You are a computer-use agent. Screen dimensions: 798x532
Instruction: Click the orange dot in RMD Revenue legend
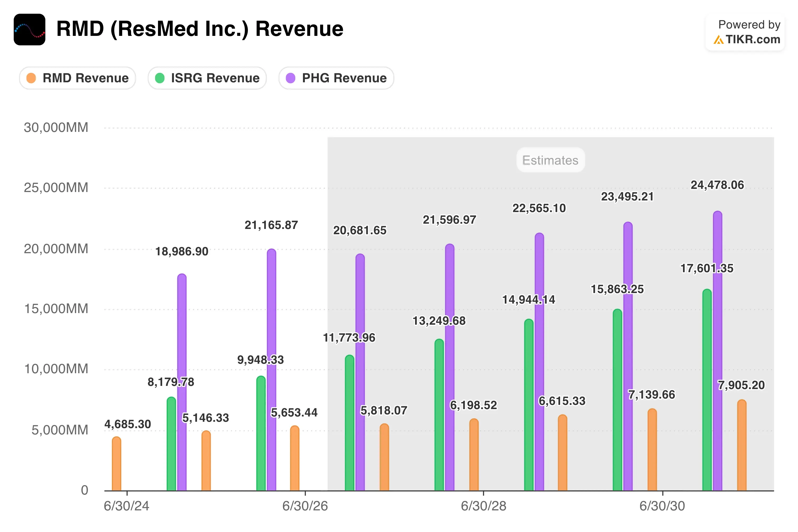pyautogui.click(x=31, y=78)
